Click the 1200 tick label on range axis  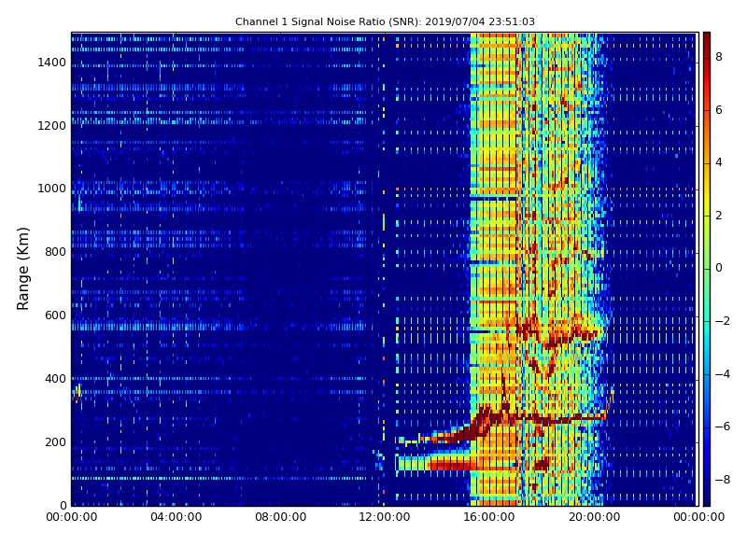[x=51, y=126]
